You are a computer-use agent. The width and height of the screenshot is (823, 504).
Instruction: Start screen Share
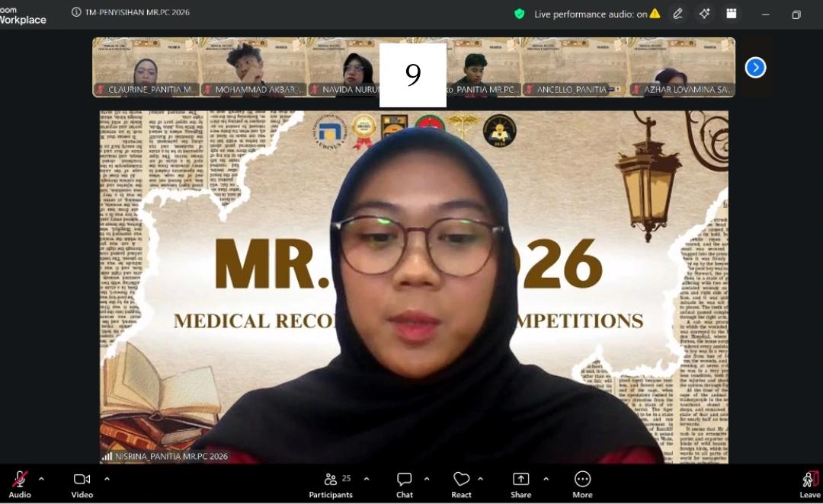[x=520, y=485]
